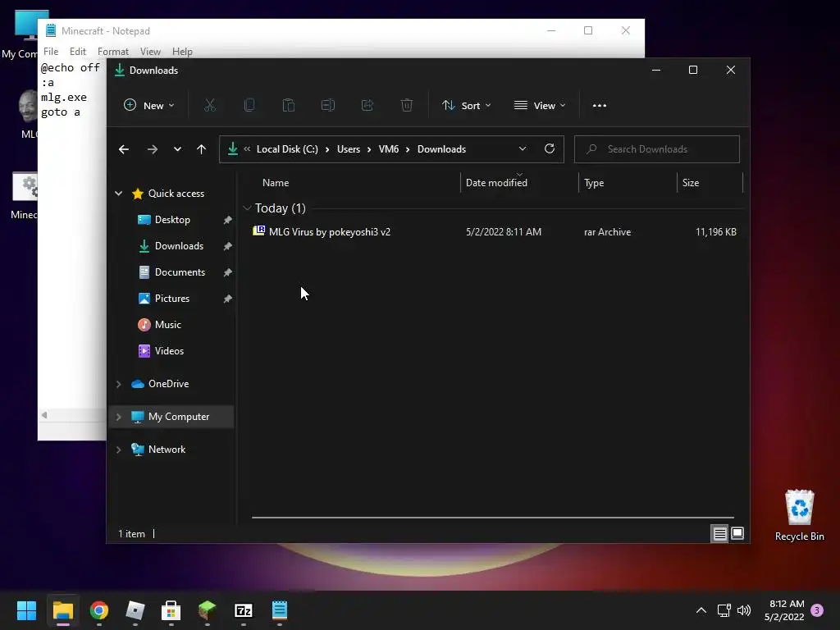Open Microsoft Store from the taskbar
840x630 pixels.
[171, 610]
